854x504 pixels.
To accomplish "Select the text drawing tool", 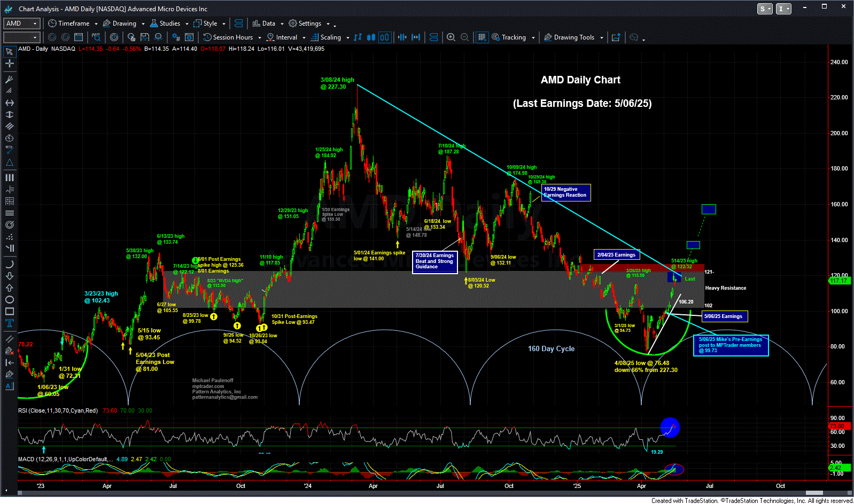I will [x=9, y=323].
